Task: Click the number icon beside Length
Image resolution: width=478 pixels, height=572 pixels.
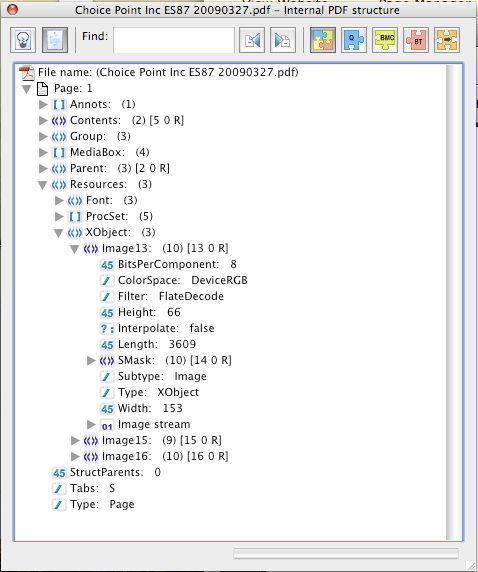Action: 107,345
